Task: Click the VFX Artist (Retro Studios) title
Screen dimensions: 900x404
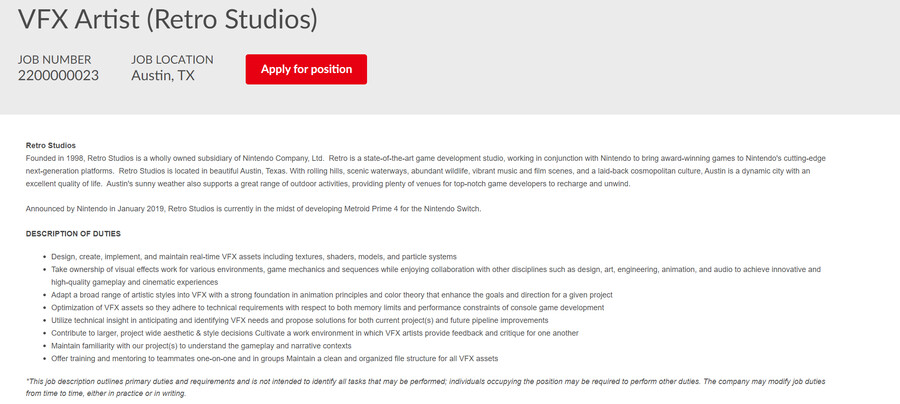Action: pyautogui.click(x=169, y=18)
